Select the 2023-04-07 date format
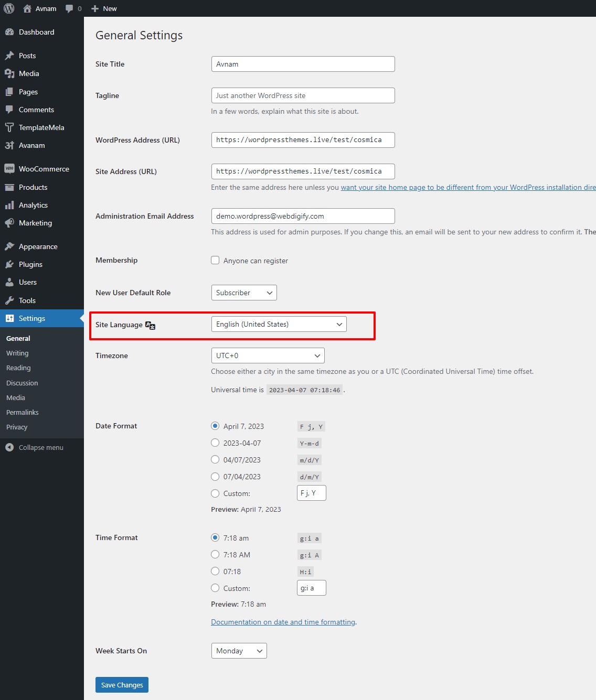Image resolution: width=596 pixels, height=700 pixels. (x=215, y=443)
